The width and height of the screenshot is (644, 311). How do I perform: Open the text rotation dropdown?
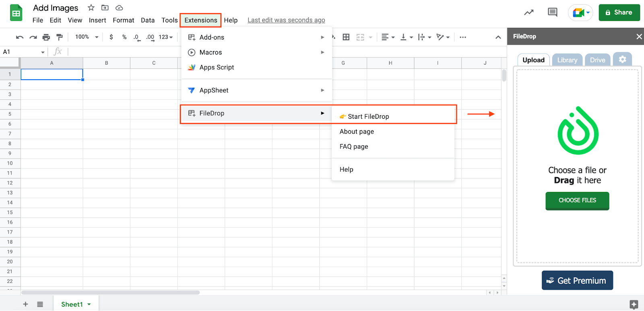[x=443, y=37]
